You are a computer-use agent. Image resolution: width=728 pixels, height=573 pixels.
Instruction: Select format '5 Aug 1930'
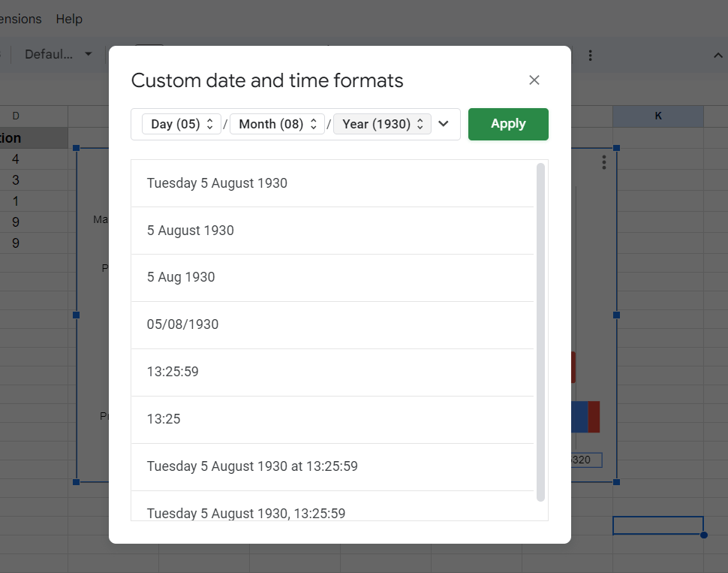tap(332, 277)
